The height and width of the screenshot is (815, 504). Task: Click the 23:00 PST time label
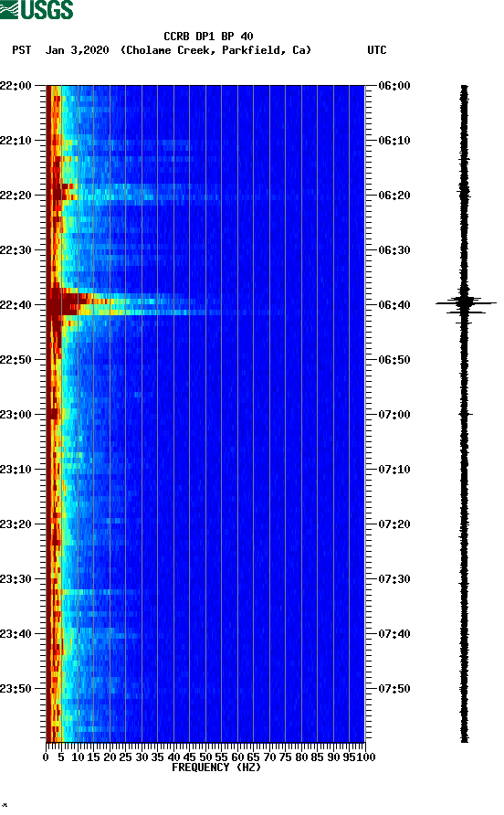pos(16,414)
